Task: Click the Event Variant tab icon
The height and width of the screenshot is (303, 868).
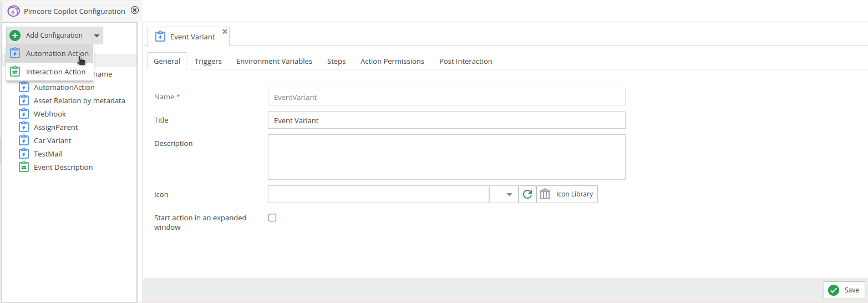Action: point(160,37)
